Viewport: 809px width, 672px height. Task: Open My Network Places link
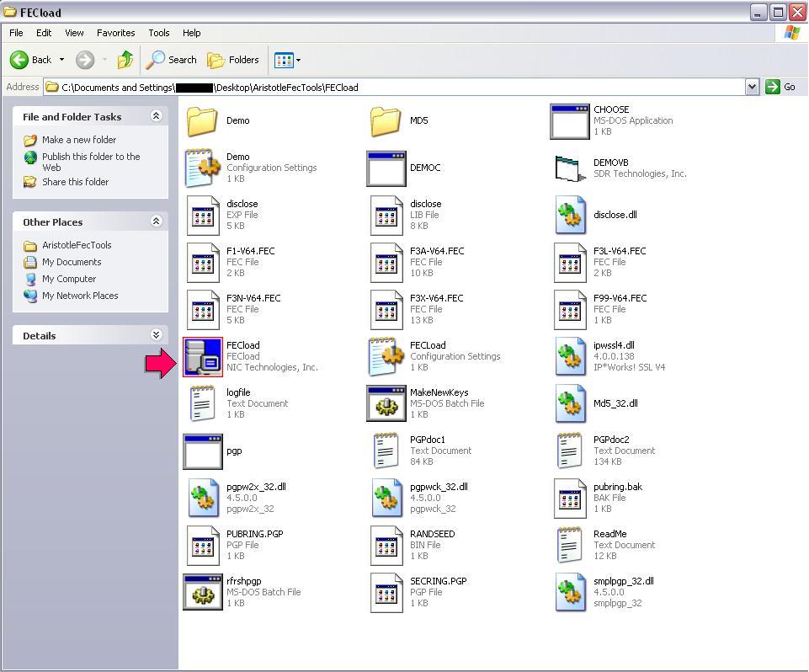pos(80,296)
